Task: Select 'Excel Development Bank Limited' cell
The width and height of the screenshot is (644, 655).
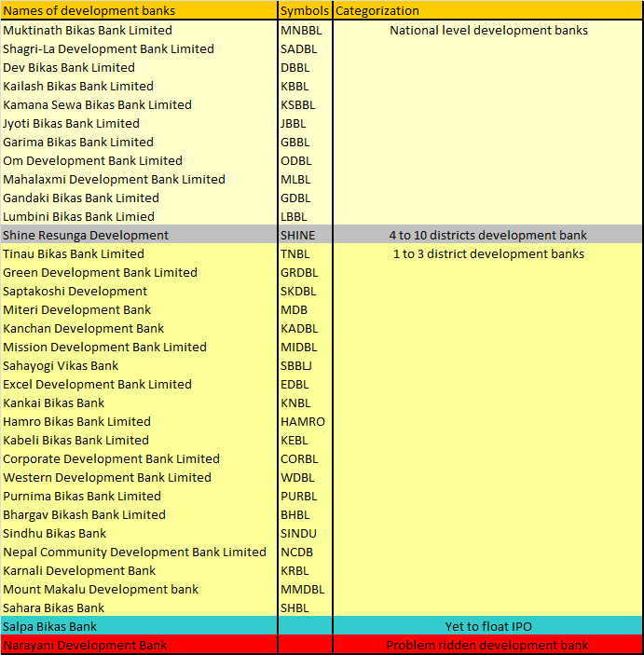Action: 139,384
